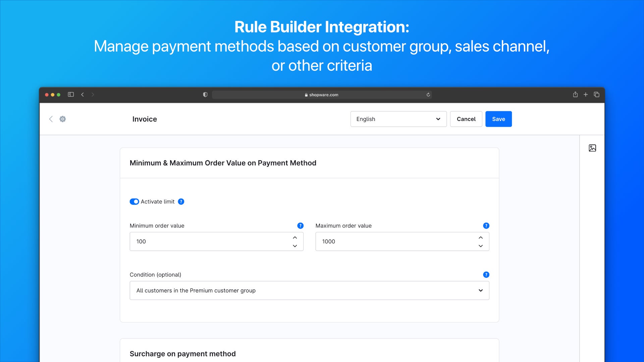Click Minimum order value help icon
The height and width of the screenshot is (362, 644).
300,226
